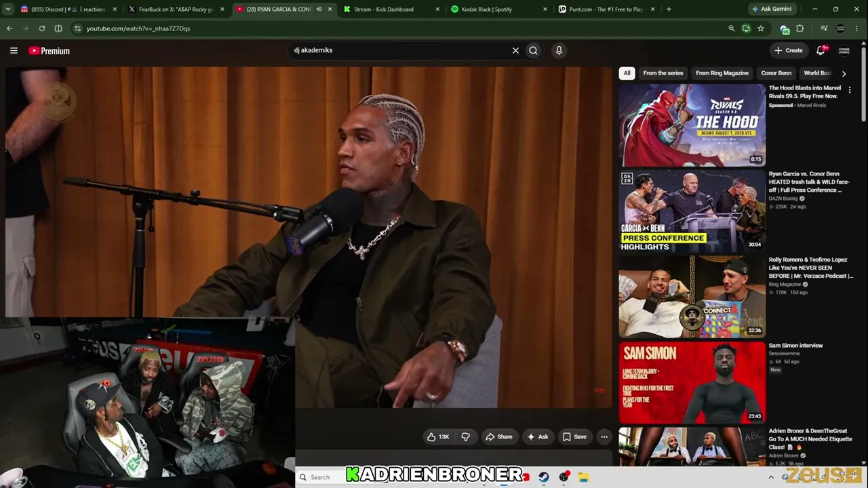Image resolution: width=868 pixels, height=488 pixels.
Task: Like the video with 13K likes
Action: (x=438, y=437)
